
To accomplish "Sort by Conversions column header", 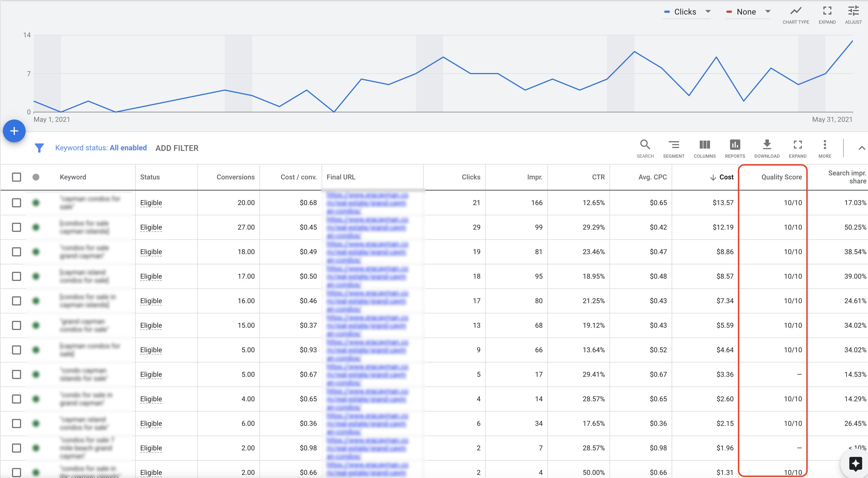I will click(235, 177).
